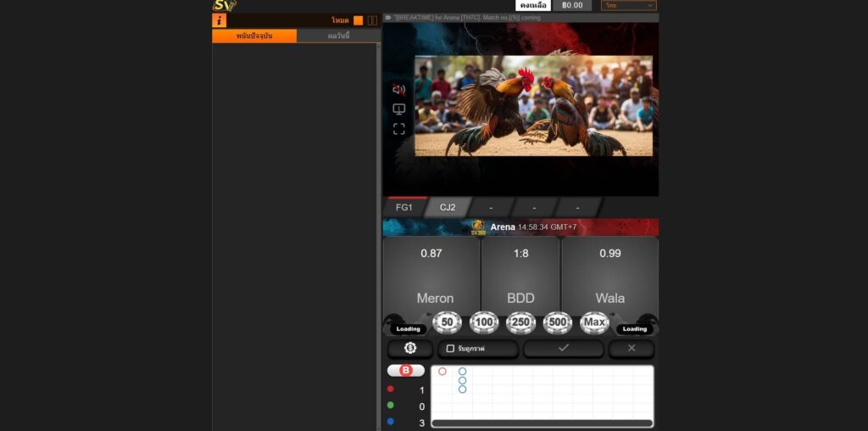868x431 pixels.
Task: Open the orange info icon
Action: pyautogui.click(x=220, y=20)
